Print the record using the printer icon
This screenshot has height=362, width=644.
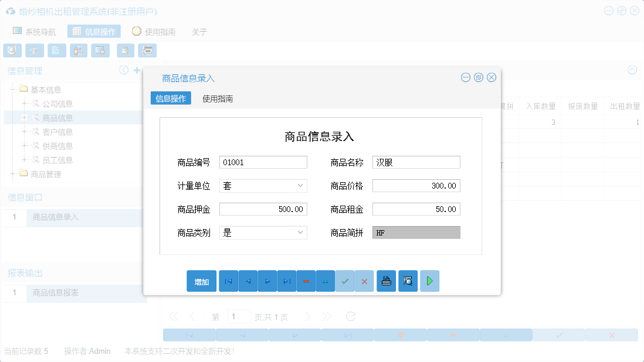click(x=386, y=281)
